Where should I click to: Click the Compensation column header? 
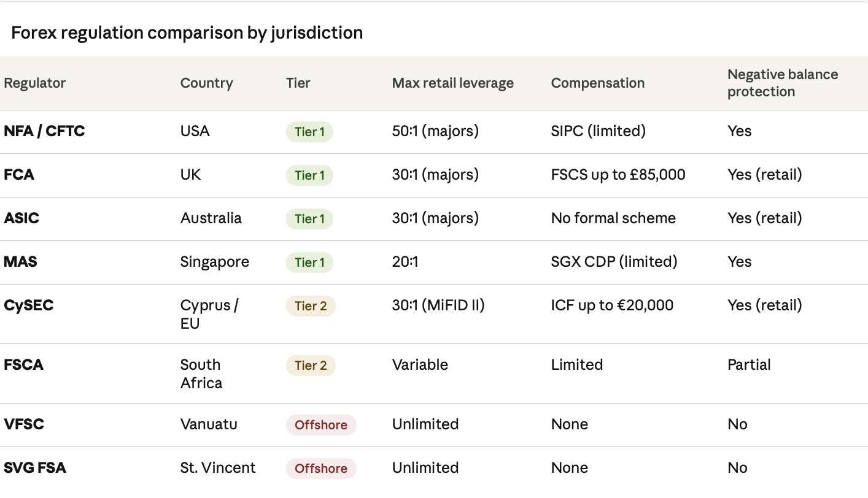pyautogui.click(x=598, y=83)
